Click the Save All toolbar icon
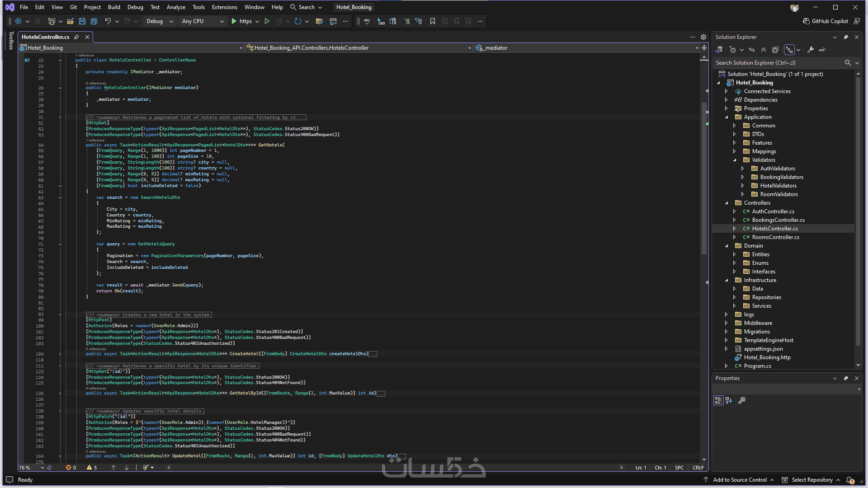This screenshot has height=488, width=868. (x=94, y=21)
